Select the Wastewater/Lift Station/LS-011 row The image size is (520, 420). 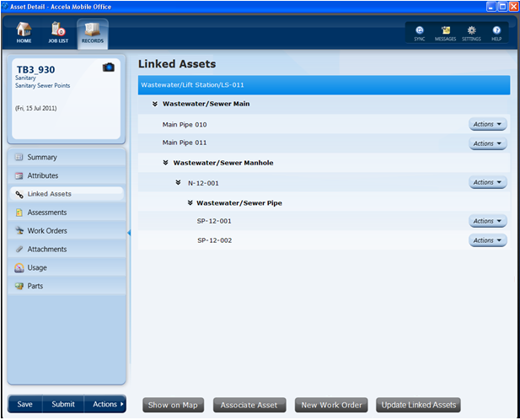pyautogui.click(x=324, y=85)
